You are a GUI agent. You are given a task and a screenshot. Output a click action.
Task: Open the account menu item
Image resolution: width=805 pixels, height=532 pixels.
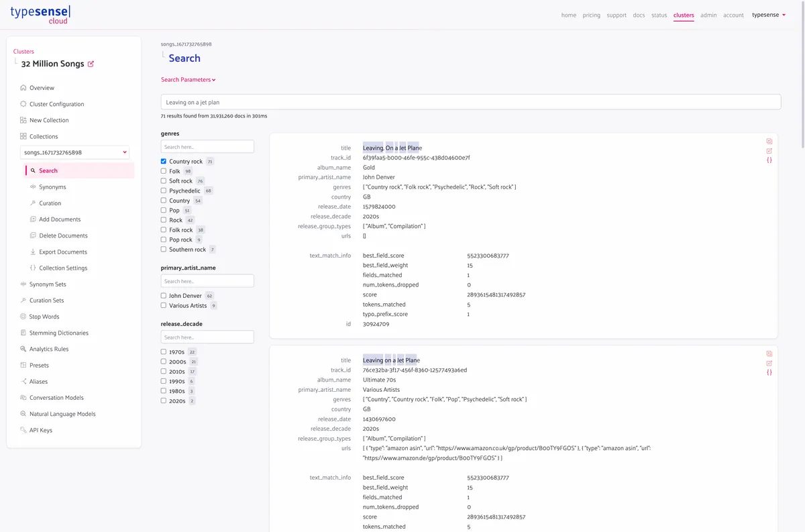tap(733, 15)
